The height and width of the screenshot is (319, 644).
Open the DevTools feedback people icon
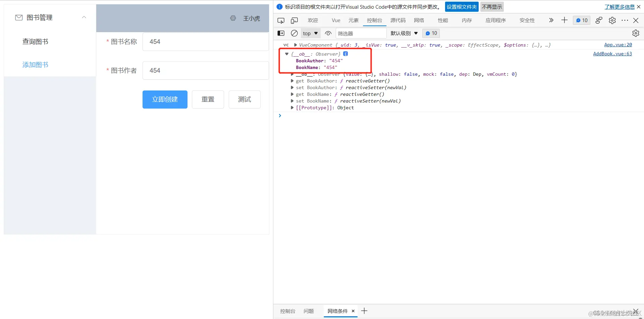tap(599, 20)
